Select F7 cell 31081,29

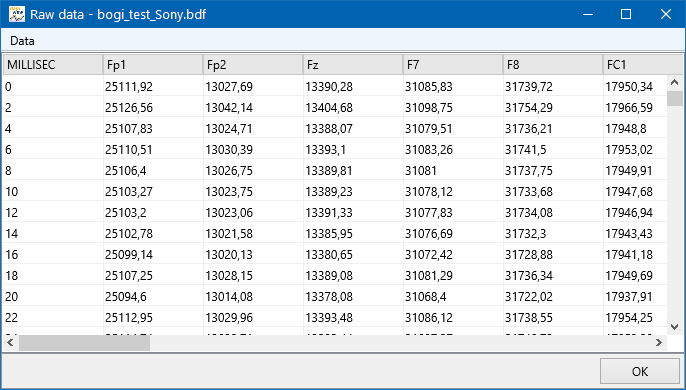tap(453, 276)
